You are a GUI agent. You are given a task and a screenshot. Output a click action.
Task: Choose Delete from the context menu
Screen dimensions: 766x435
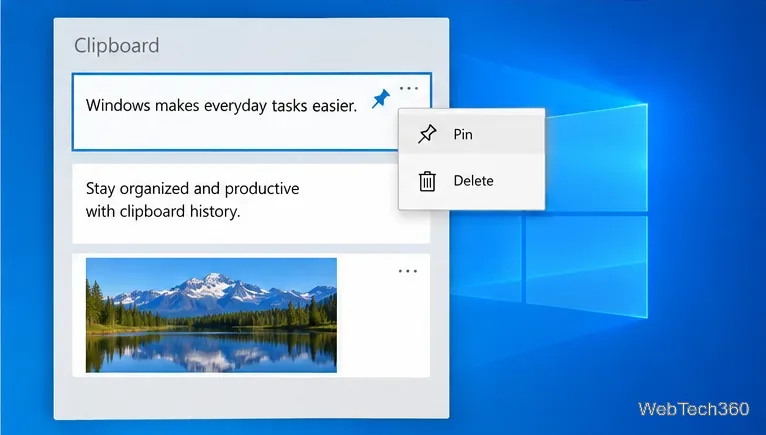[x=471, y=181]
